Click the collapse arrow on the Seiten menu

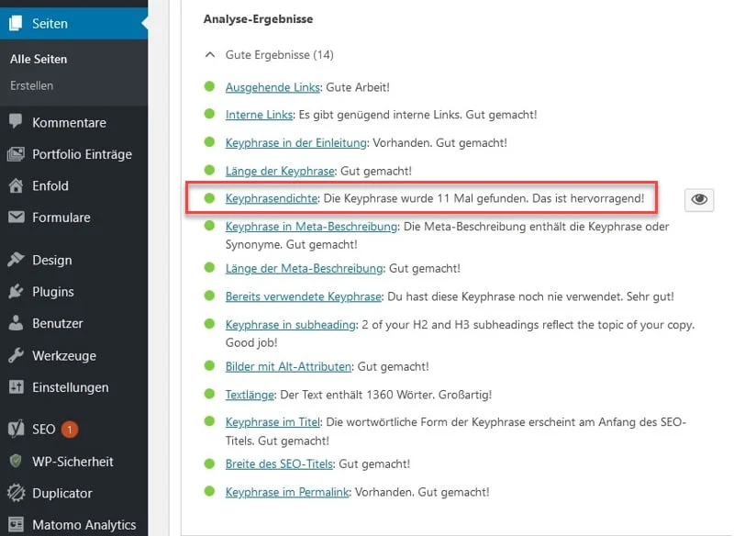pos(143,22)
